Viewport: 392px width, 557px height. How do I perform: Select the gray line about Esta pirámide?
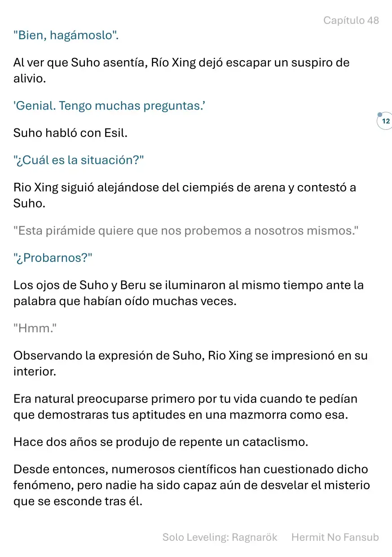point(186,230)
